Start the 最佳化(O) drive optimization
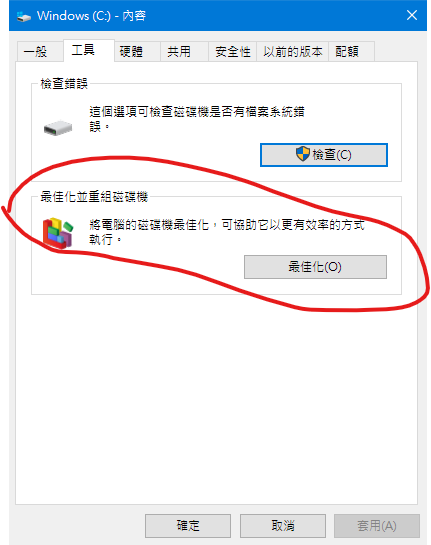Screen dimensions: 431x545 315,267
